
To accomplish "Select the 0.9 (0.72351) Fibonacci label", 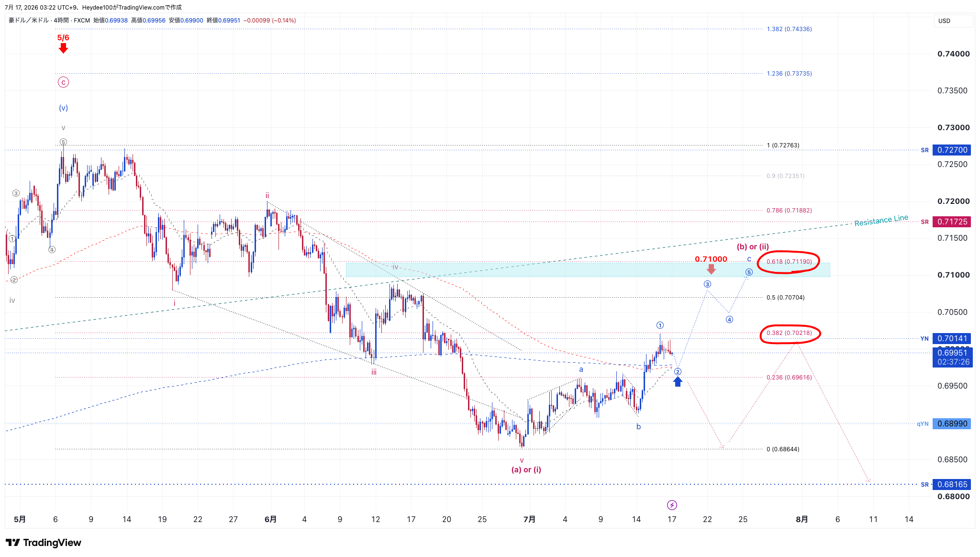I will pyautogui.click(x=785, y=176).
